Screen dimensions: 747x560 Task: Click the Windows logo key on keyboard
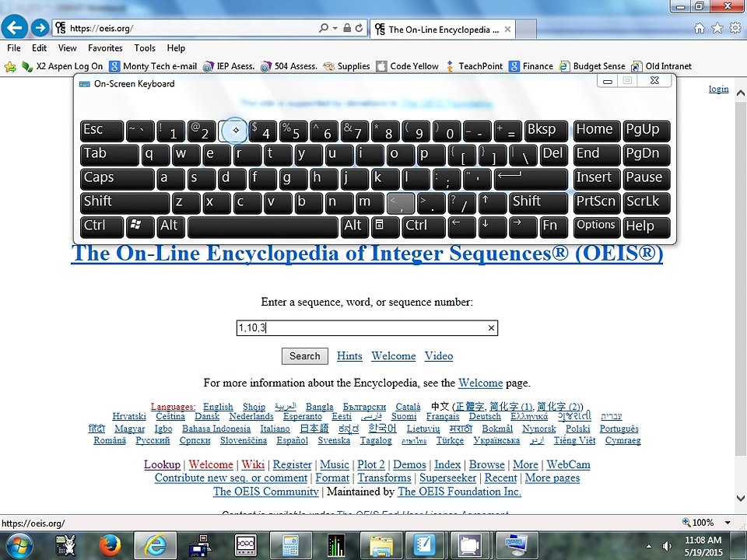coord(140,226)
